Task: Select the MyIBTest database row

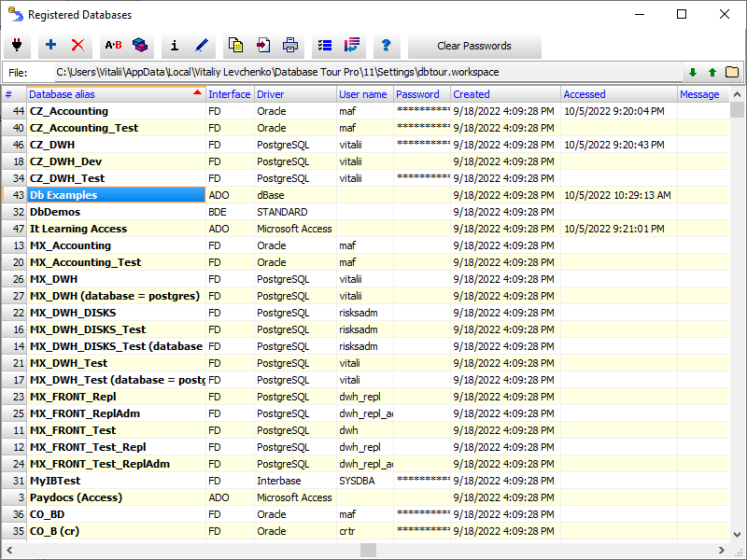Action: pos(56,481)
